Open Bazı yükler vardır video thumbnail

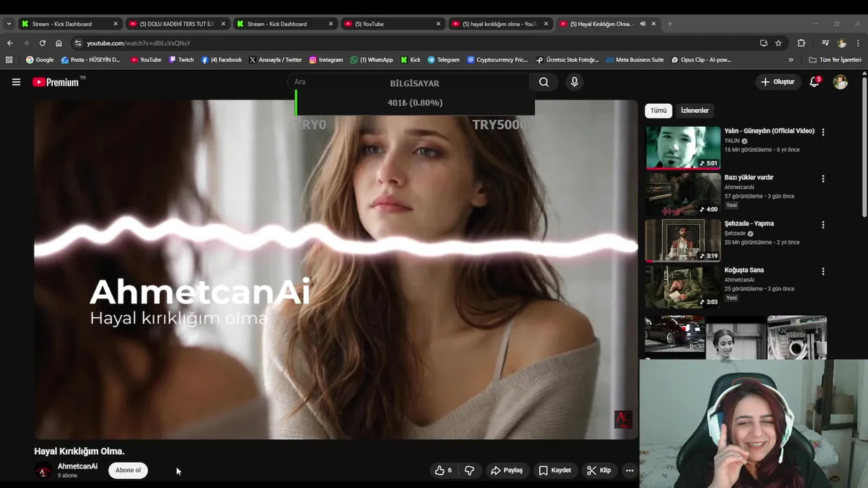(683, 194)
